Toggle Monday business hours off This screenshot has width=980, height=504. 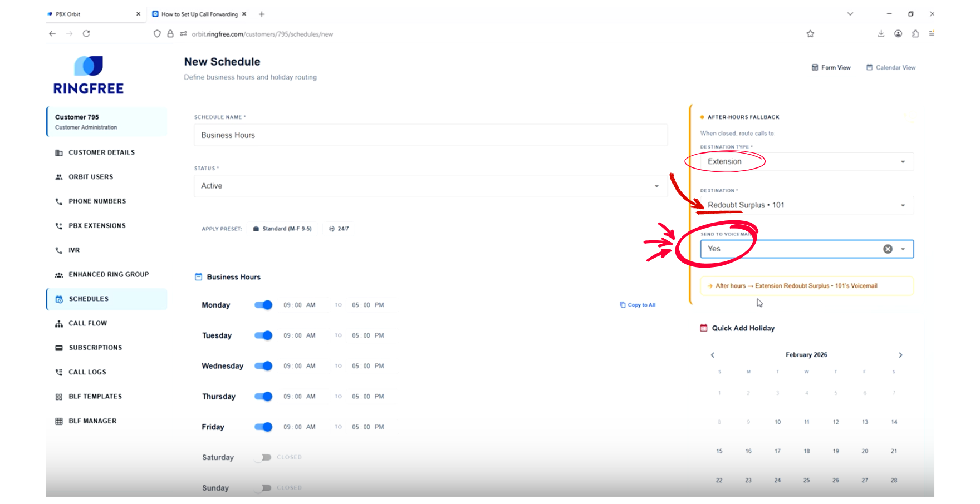263,305
